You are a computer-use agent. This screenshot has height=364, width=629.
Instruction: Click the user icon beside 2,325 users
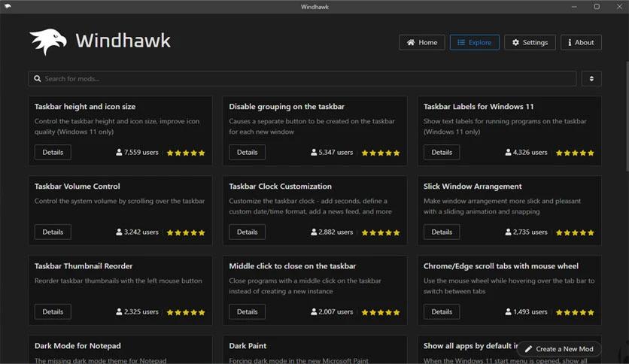click(119, 312)
